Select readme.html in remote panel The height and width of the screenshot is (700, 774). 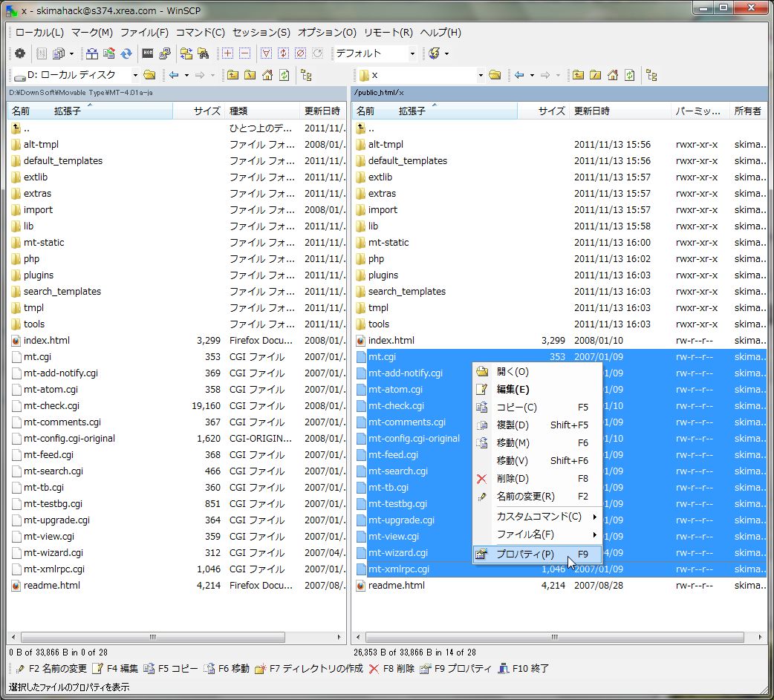(397, 586)
